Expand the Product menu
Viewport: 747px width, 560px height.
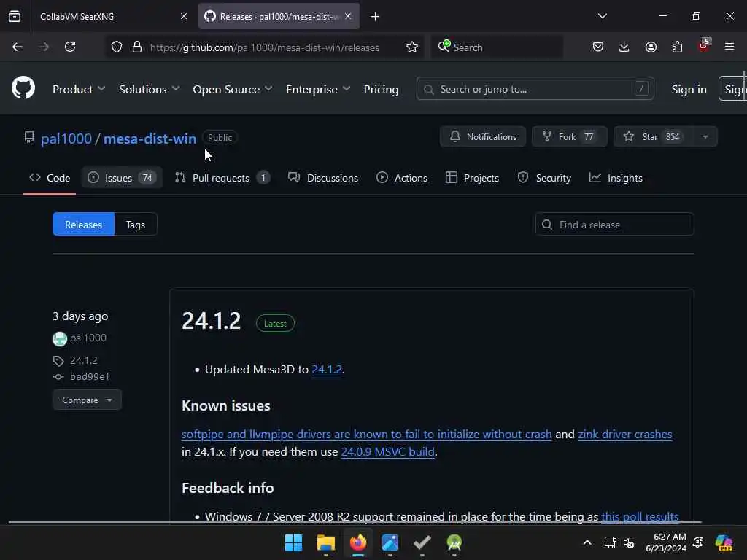point(79,89)
